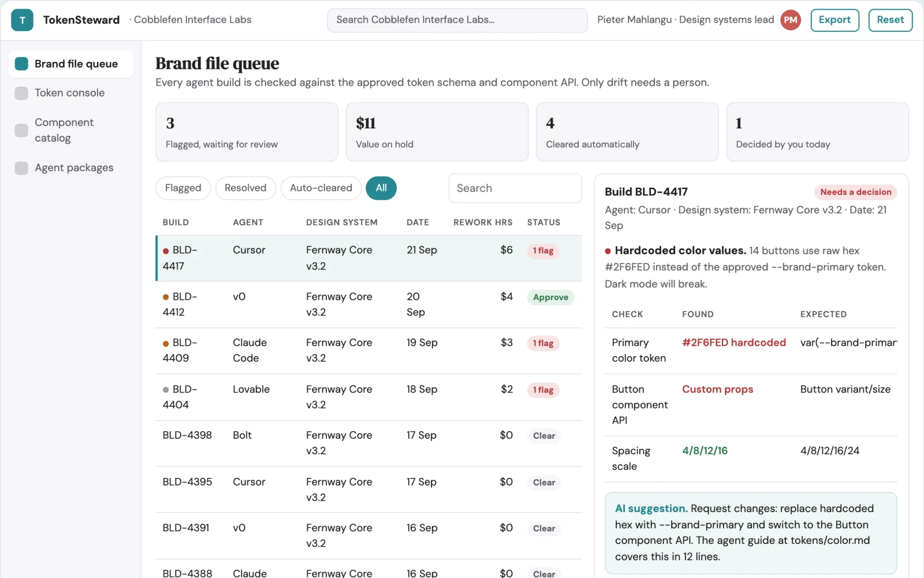Sort by DESIGN SYSTEM column header
The width and height of the screenshot is (924, 578).
(342, 223)
